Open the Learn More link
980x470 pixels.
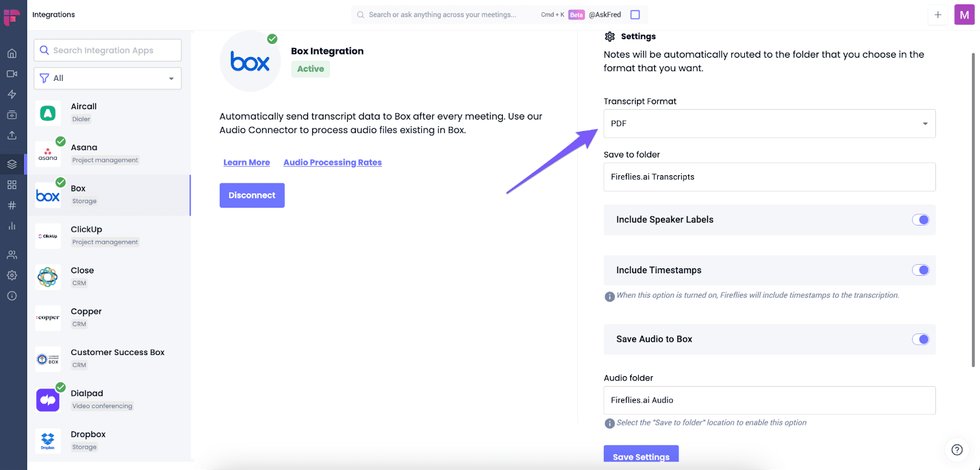pyautogui.click(x=246, y=162)
